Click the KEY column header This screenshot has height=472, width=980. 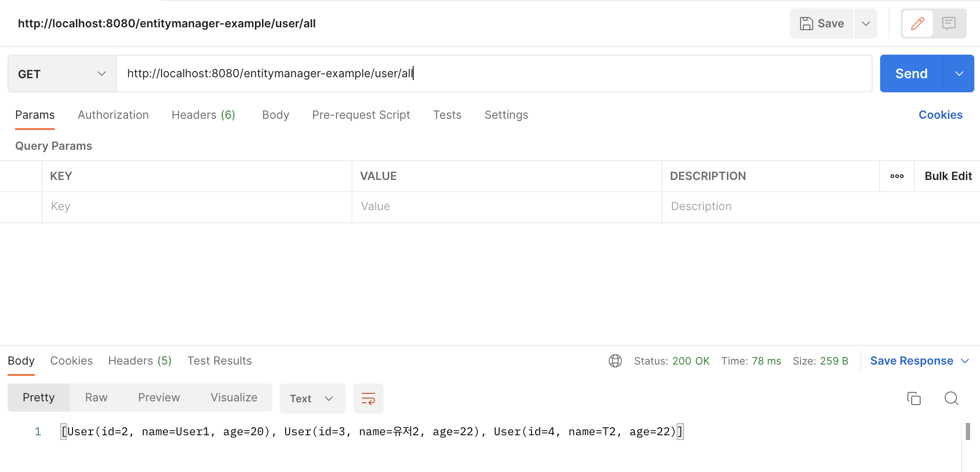[x=61, y=176]
